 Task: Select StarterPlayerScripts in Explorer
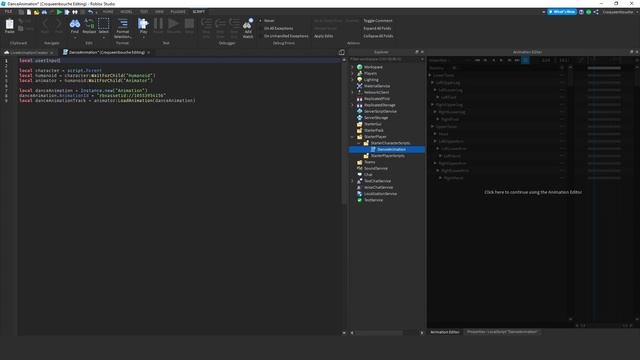click(x=387, y=156)
